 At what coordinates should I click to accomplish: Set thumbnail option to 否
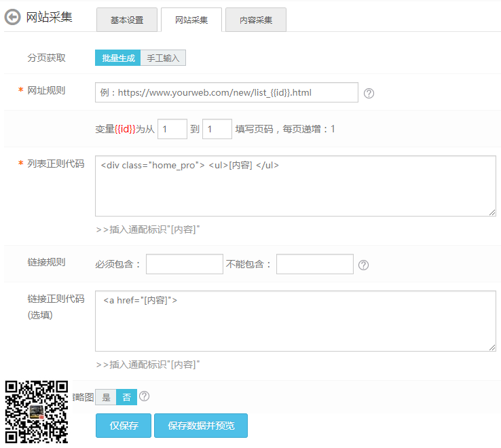point(126,397)
